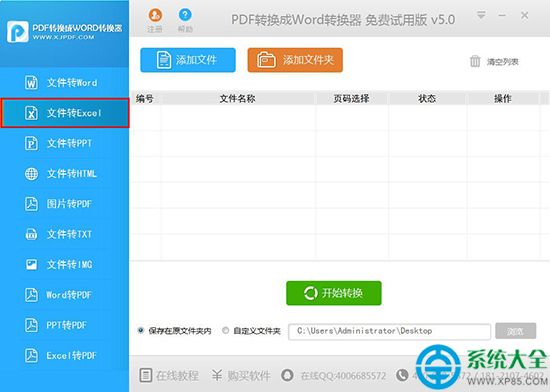This screenshot has width=550, height=392.
Task: Click the output path input field
Action: (389, 331)
